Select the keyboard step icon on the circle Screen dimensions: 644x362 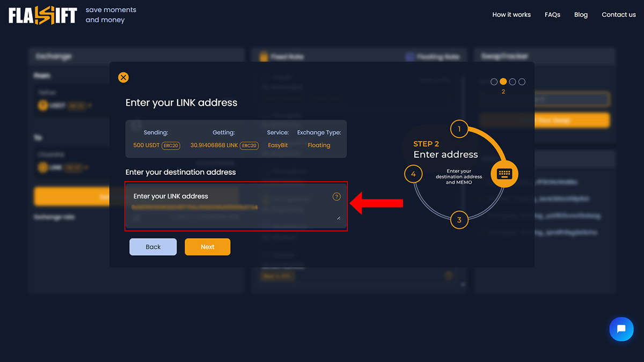[x=504, y=174]
